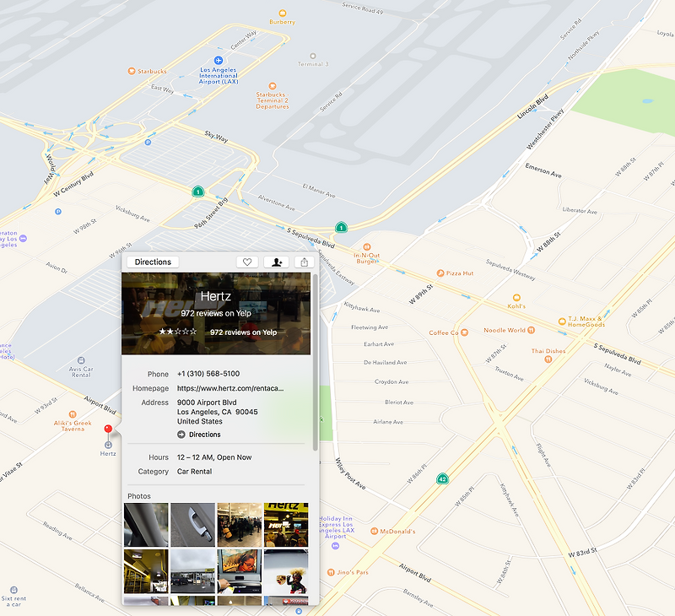Click the Los Angeles International Airport icon
Screen dimensions: 675x616
coord(219,60)
